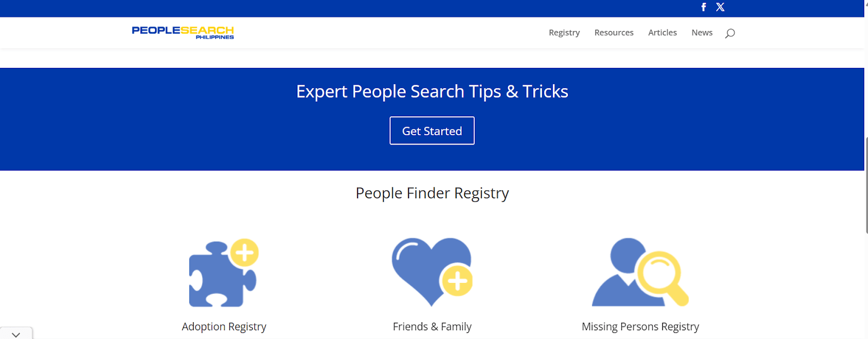Open Facebook from the social bar
868x339 pixels.
pos(703,7)
